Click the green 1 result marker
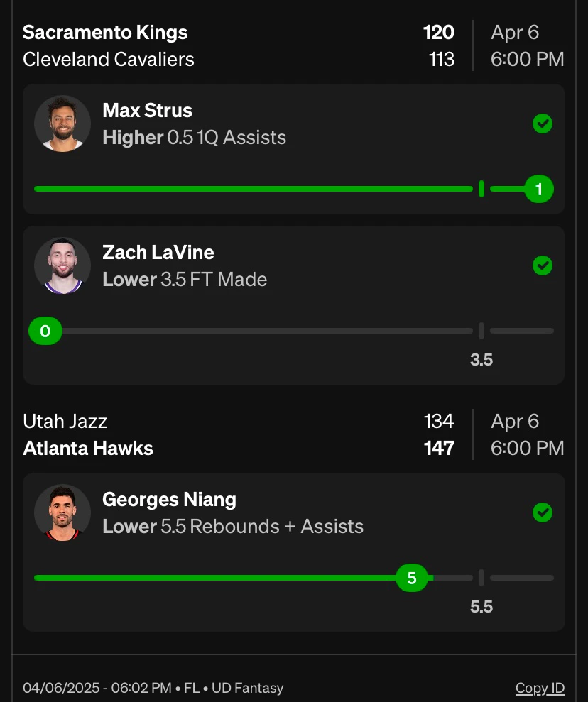The height and width of the screenshot is (702, 588). [x=539, y=189]
